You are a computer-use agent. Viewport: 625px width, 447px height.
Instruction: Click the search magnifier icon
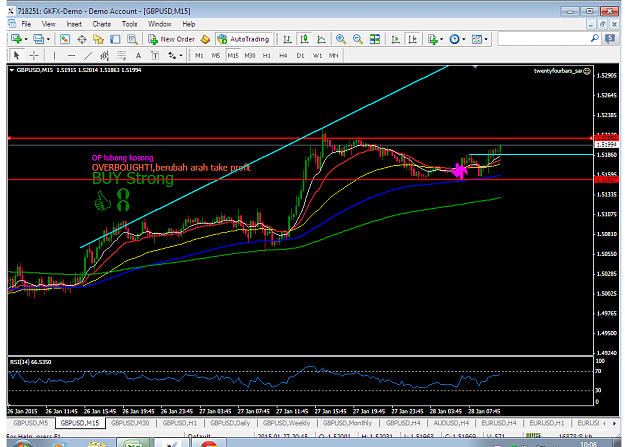click(x=594, y=39)
